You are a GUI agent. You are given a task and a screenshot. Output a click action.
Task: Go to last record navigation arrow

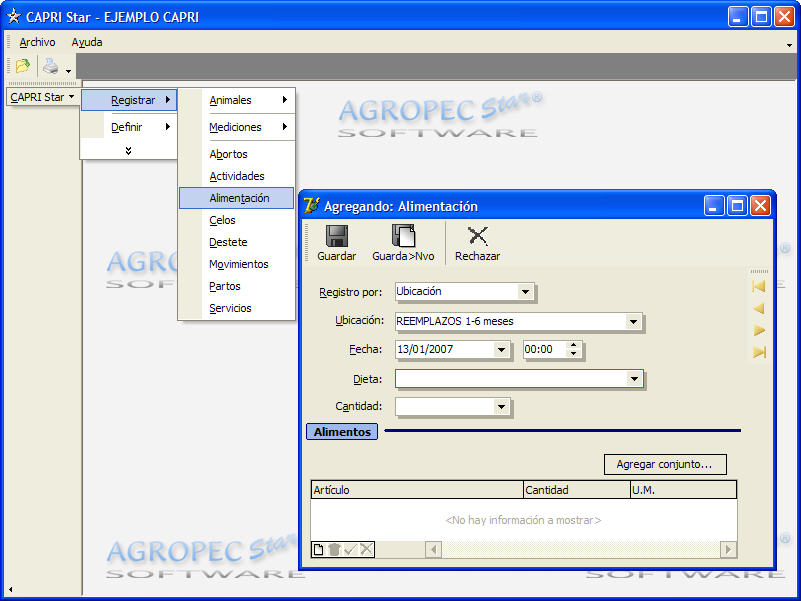click(x=759, y=352)
